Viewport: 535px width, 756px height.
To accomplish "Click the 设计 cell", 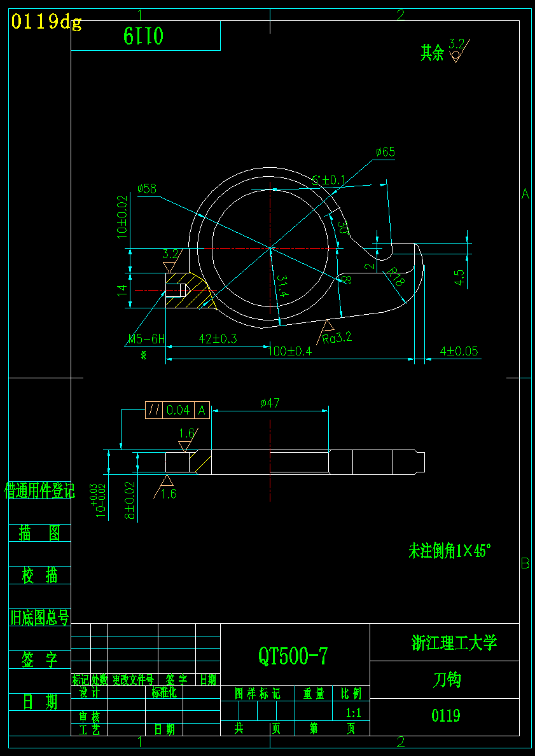I will [89, 693].
